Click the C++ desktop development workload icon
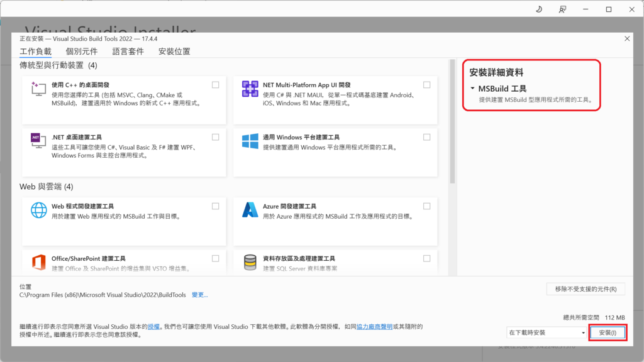Screen dimensions: 644x362 click(x=38, y=89)
